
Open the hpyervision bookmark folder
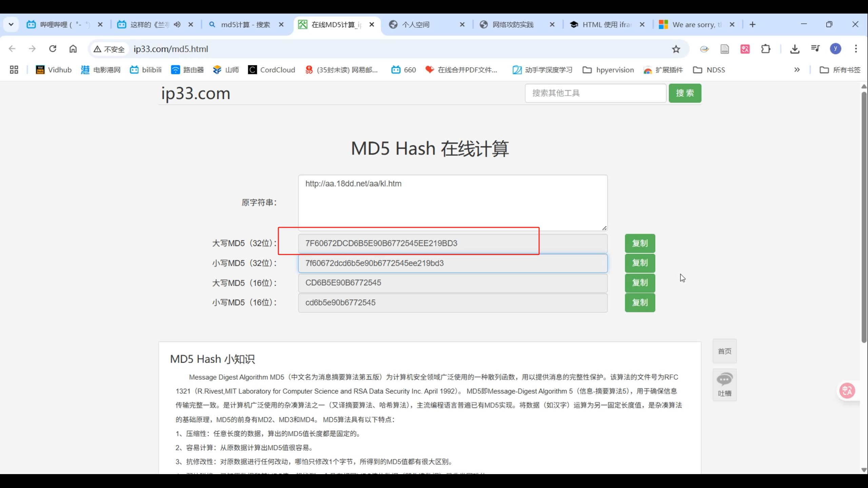pyautogui.click(x=608, y=70)
